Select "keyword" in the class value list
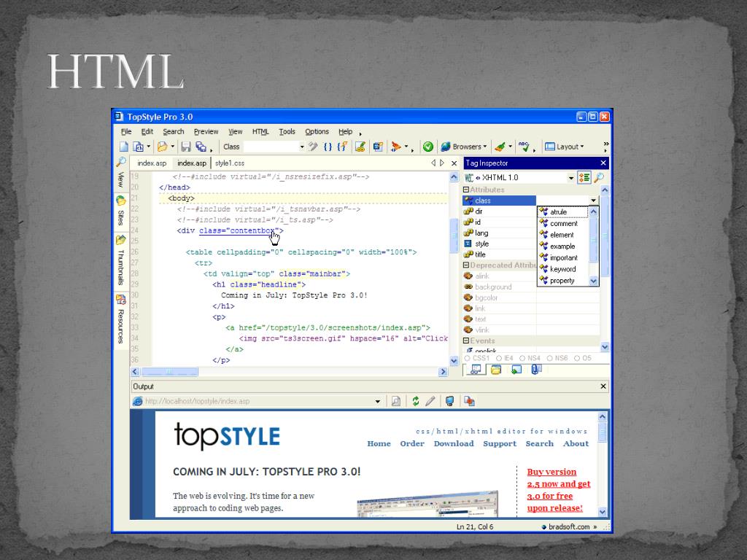Image resolution: width=747 pixels, height=560 pixels. pos(562,269)
